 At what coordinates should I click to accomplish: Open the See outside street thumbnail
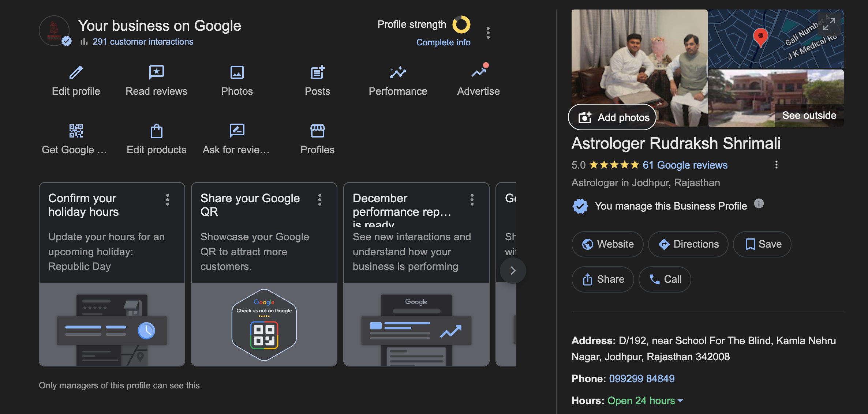click(x=776, y=98)
